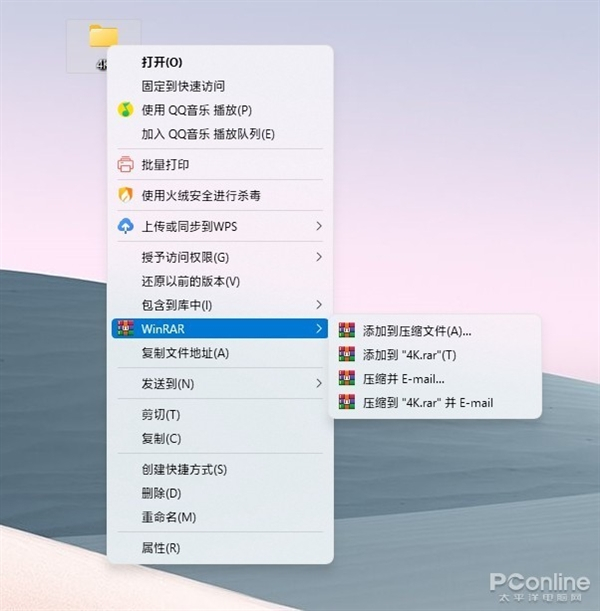The height and width of the screenshot is (611, 600).
Task: Expand the 包含到库中(I) submenu arrow
Action: (x=319, y=305)
